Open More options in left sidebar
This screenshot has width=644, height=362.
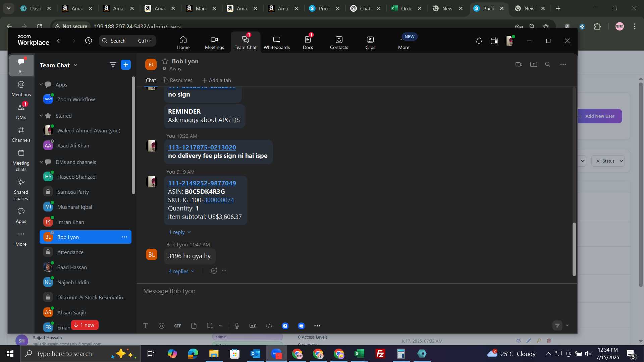coord(21,238)
